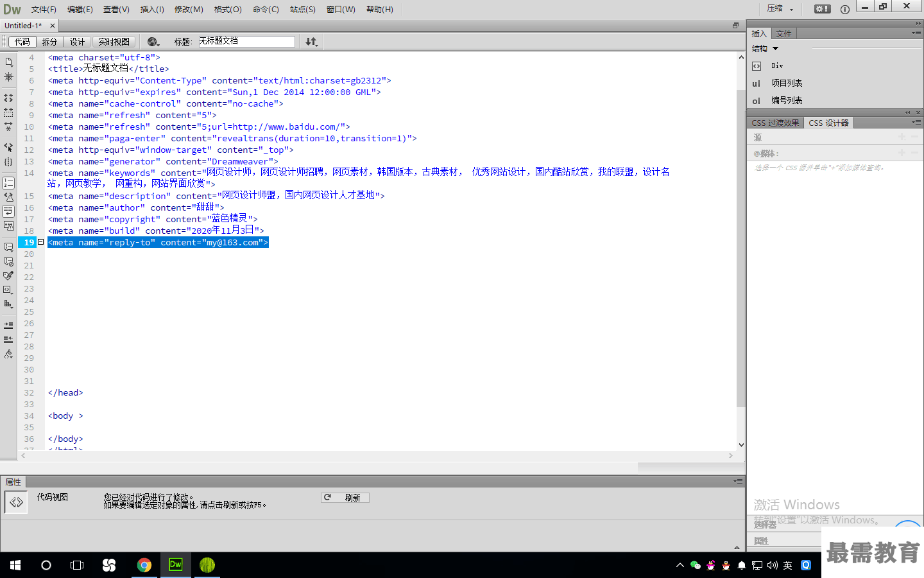The height and width of the screenshot is (578, 924).
Task: Outdent the selected code
Action: coord(8,340)
